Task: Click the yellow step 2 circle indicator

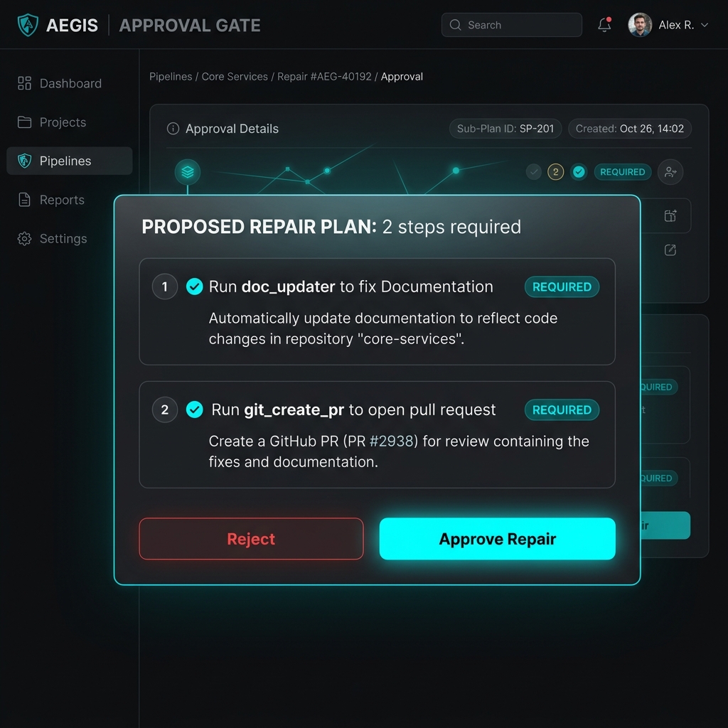Action: [555, 172]
